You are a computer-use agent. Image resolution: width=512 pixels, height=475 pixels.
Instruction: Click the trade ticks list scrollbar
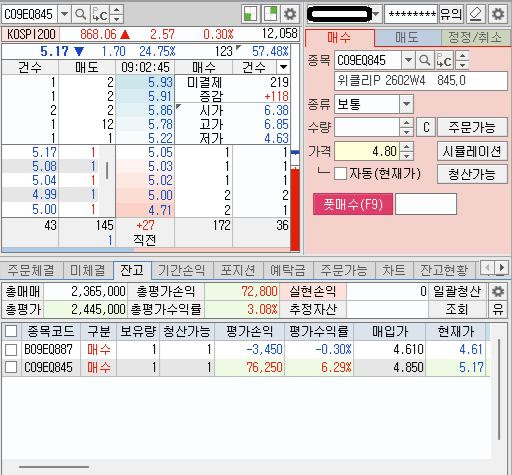coord(107,170)
